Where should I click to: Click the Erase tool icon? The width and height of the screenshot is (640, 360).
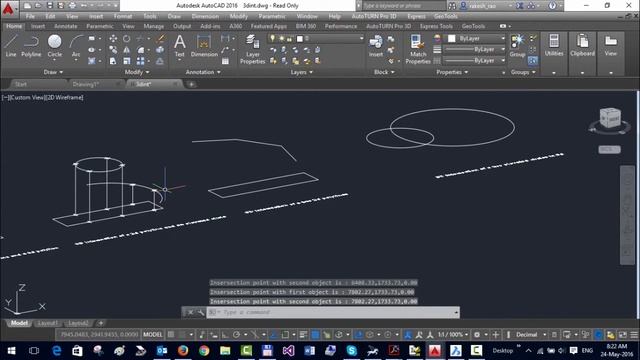160,39
